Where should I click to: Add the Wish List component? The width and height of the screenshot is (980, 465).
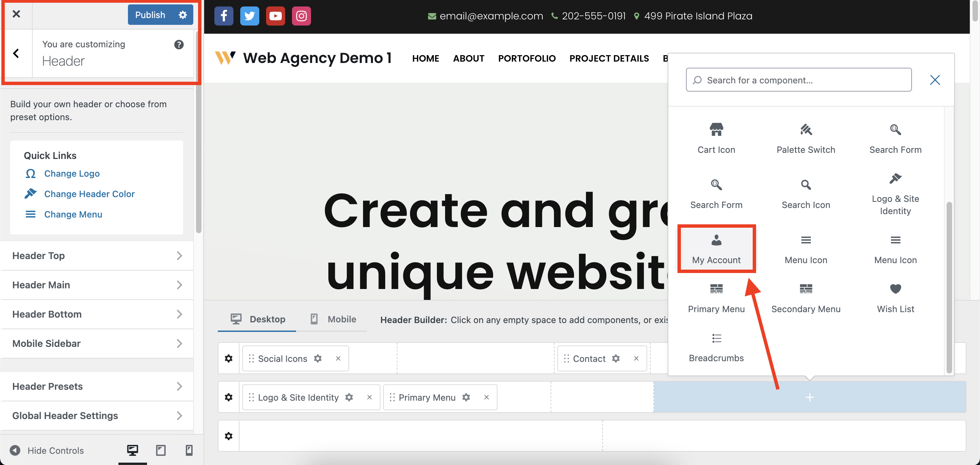pyautogui.click(x=895, y=298)
